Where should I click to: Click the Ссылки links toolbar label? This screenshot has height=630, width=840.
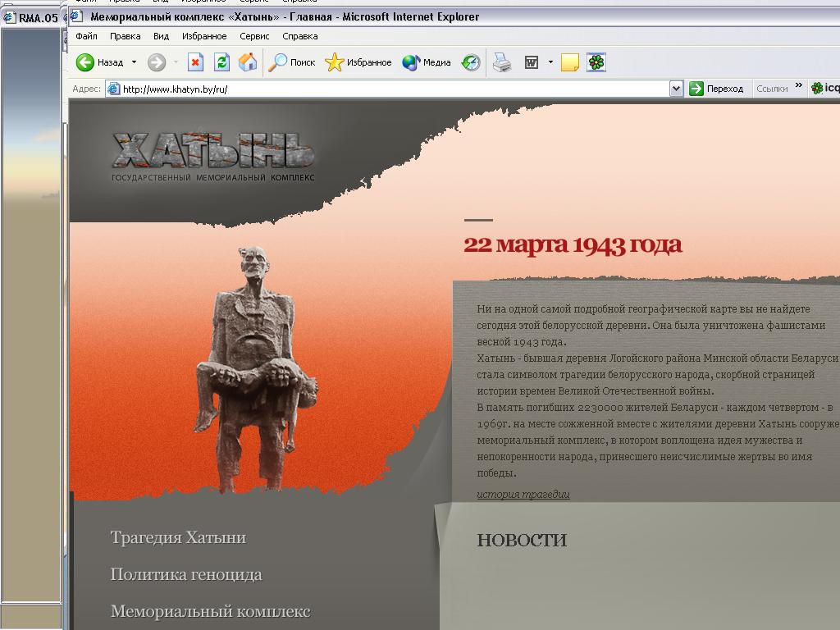tap(772, 89)
